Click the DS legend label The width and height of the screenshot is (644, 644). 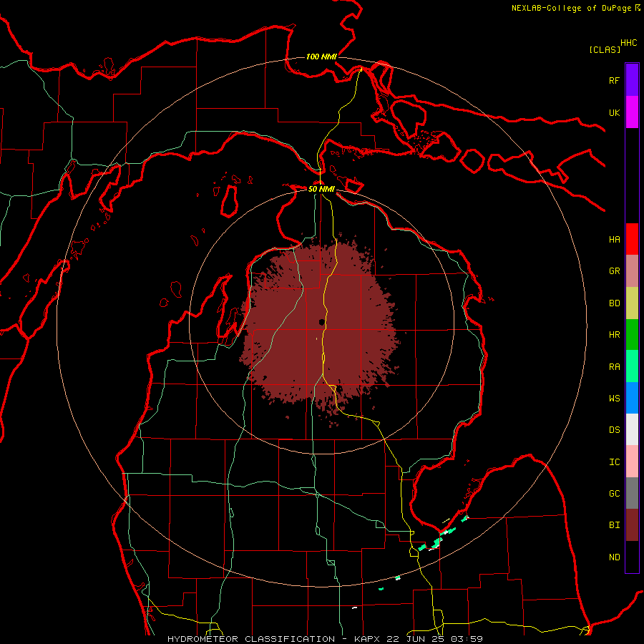(614, 430)
